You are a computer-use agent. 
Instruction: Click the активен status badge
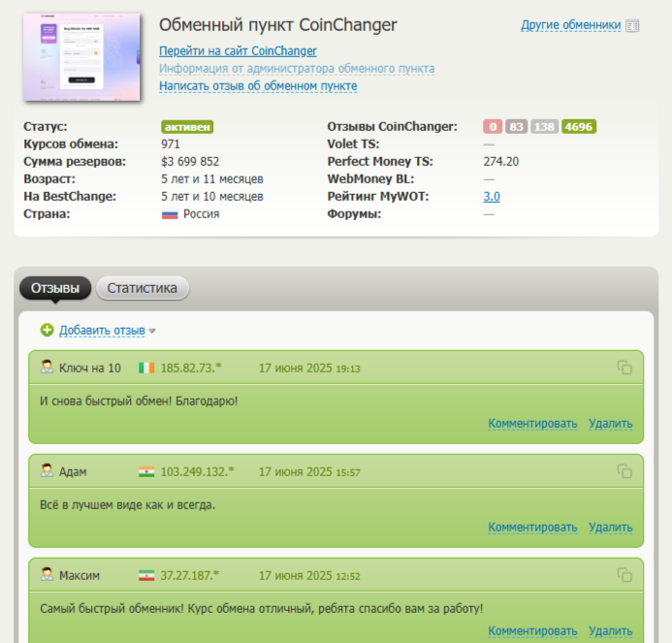(187, 127)
